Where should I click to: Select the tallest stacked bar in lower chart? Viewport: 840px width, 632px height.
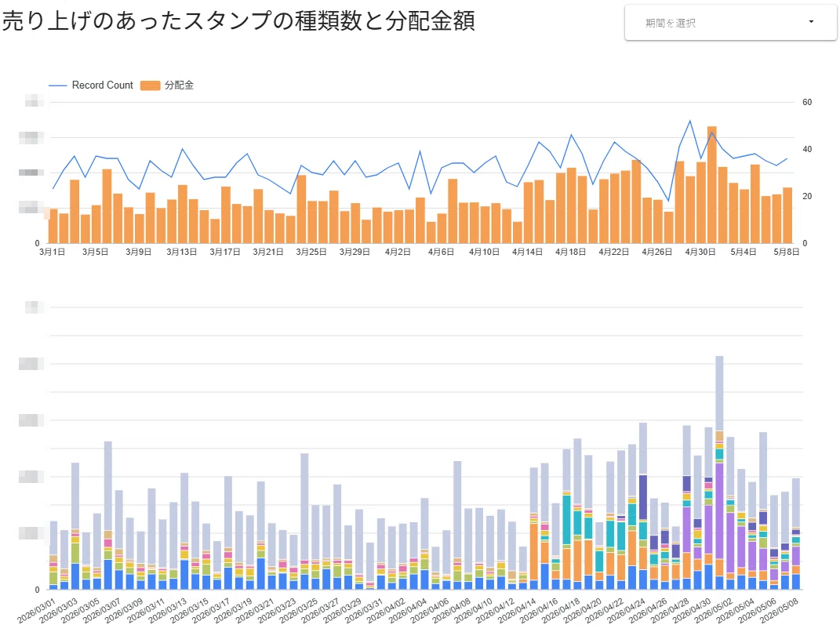[x=719, y=472]
